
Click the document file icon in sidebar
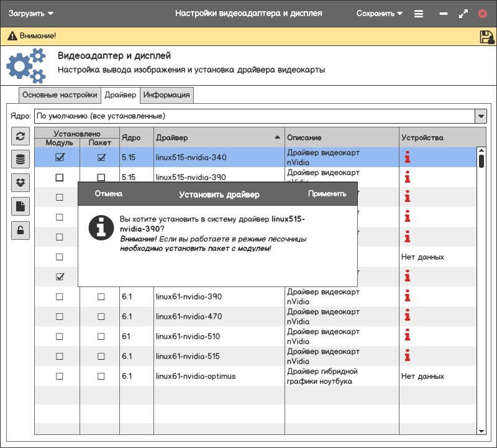coord(21,206)
